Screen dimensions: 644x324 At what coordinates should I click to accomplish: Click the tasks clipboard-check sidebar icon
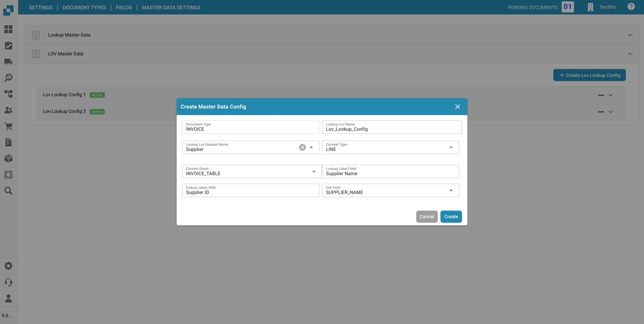8,46
